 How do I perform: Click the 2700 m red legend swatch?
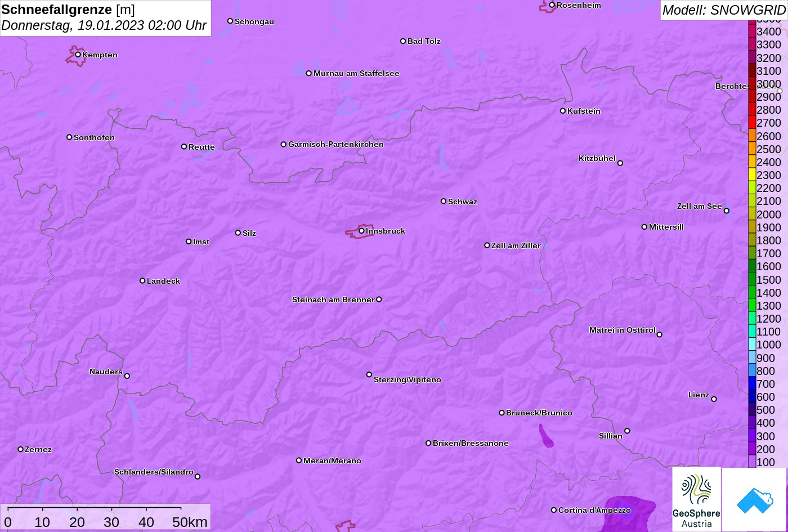point(752,123)
